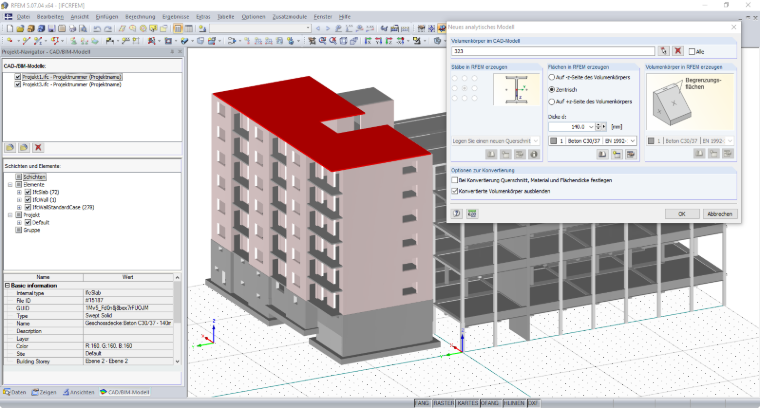The height and width of the screenshot is (408, 760).
Task: Click the Dicke stepper spin arrows
Action: [x=598, y=126]
